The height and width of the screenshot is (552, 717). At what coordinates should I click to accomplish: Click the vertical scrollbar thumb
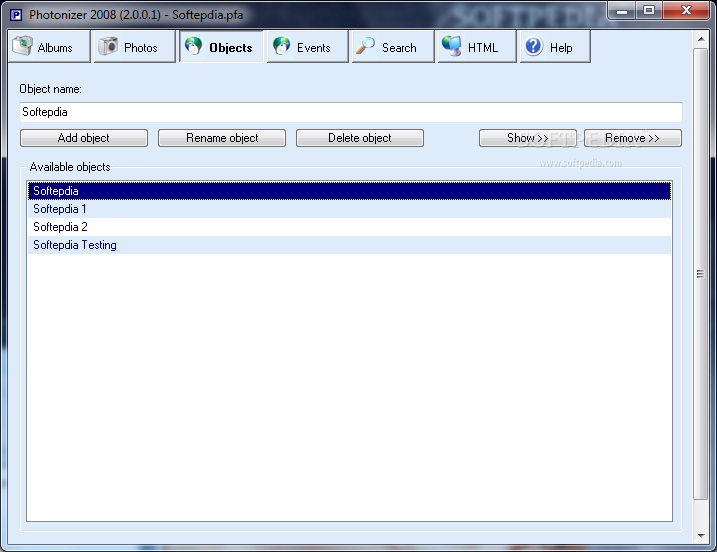pos(701,273)
